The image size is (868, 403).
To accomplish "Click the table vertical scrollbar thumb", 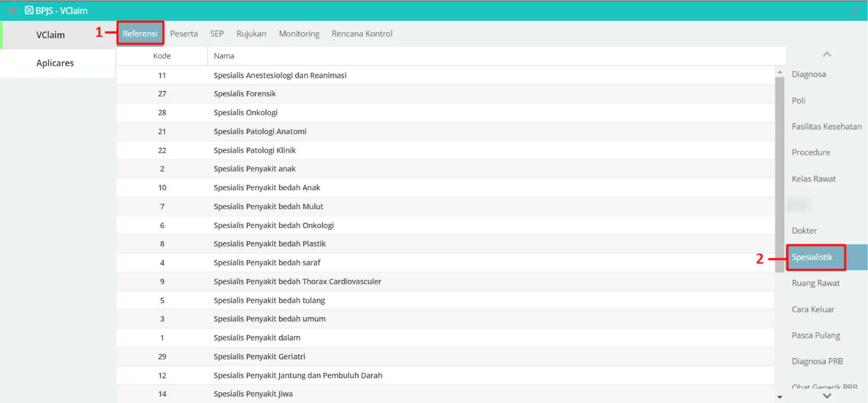I will point(780,175).
